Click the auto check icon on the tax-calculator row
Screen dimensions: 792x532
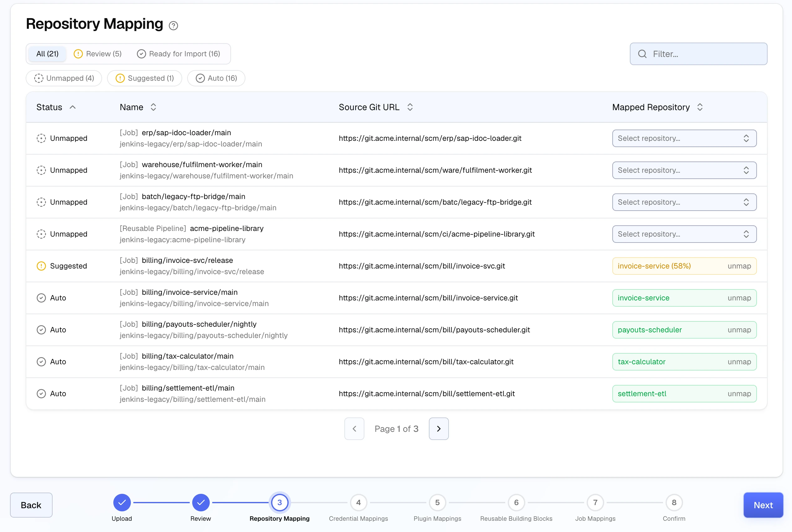click(x=41, y=362)
